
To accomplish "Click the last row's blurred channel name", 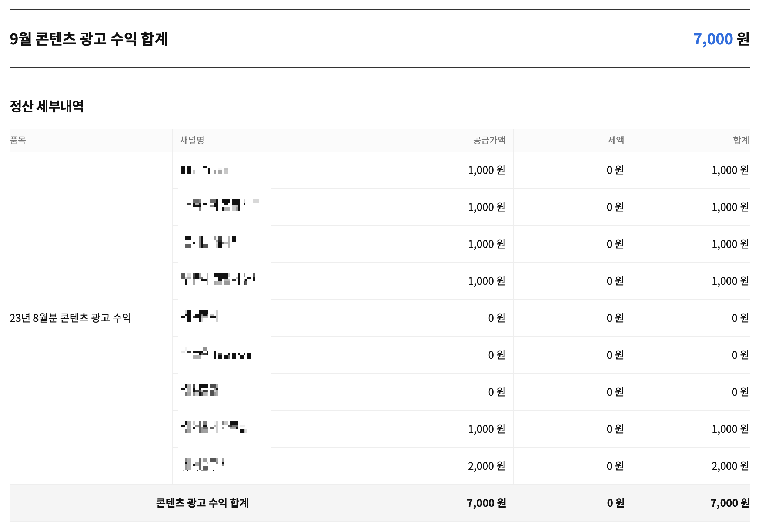I will pos(204,464).
